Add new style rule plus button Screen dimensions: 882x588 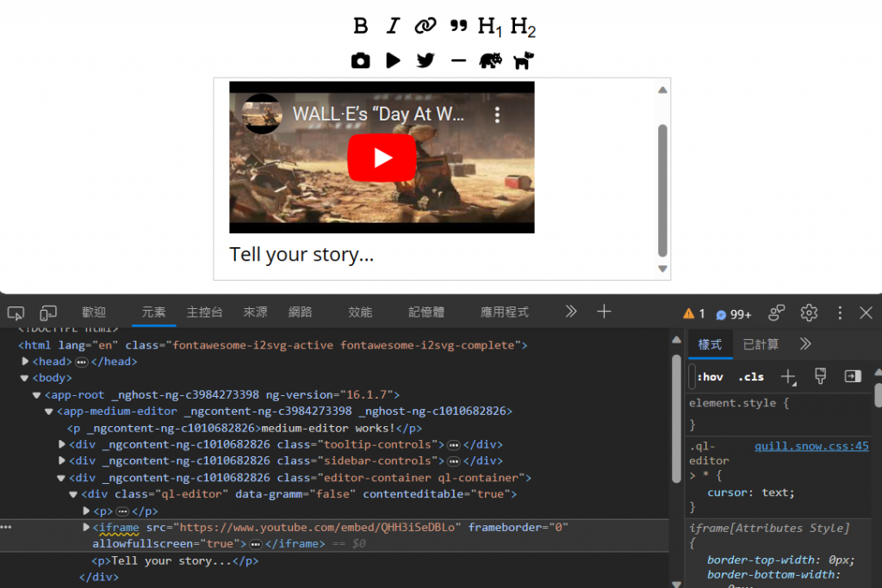[789, 377]
